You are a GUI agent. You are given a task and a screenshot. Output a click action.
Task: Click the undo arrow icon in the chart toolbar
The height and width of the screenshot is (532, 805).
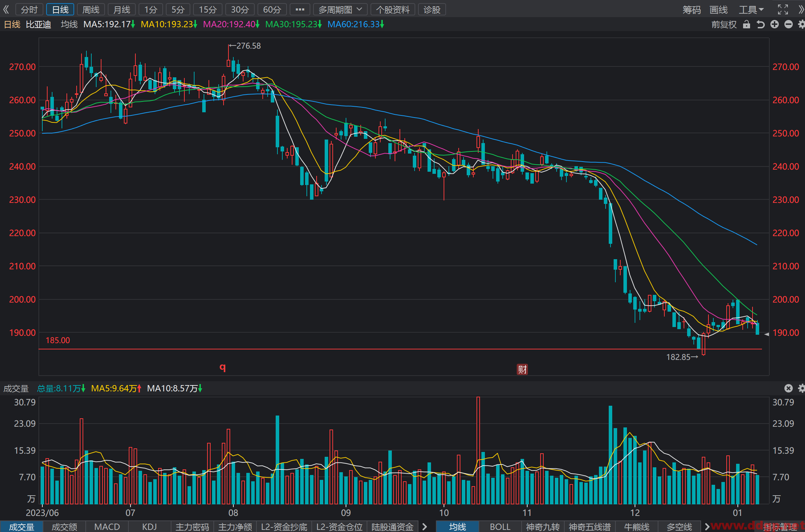click(761, 24)
